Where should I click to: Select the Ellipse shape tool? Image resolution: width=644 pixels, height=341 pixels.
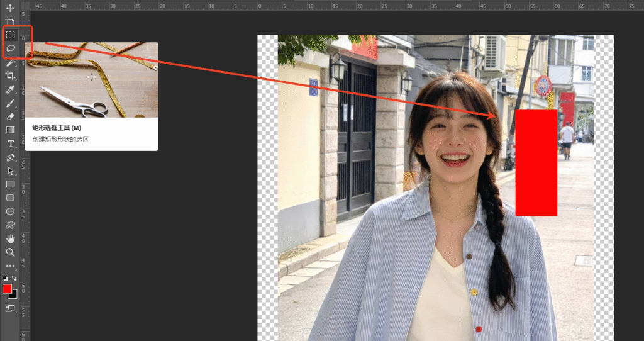10,211
